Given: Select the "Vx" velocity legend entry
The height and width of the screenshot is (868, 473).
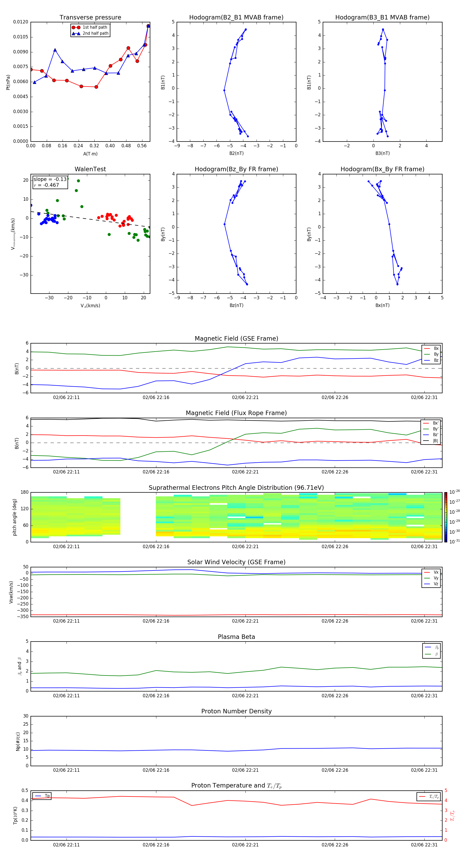Looking at the screenshot, I should (431, 572).
